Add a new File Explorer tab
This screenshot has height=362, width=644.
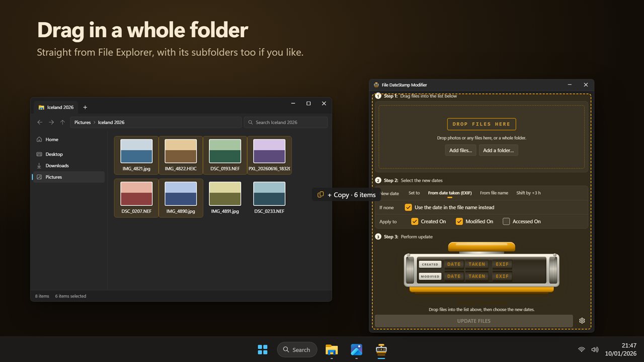tap(85, 107)
